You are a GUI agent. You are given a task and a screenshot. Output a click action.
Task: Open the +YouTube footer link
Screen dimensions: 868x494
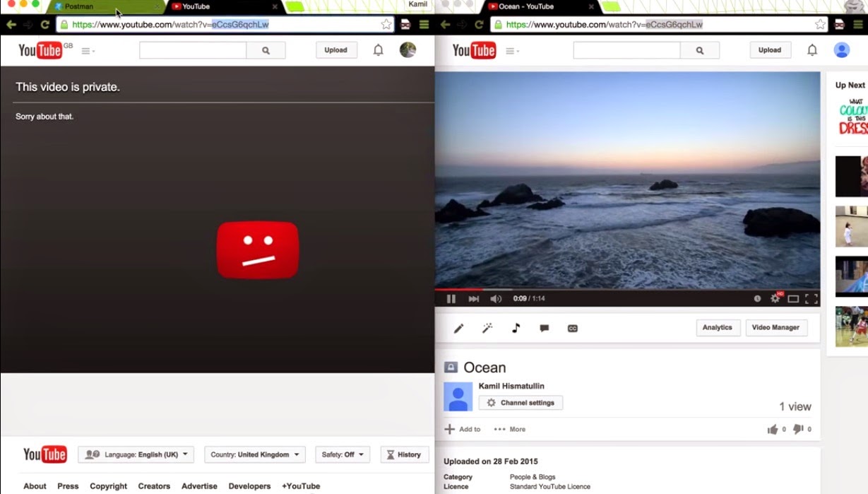point(301,486)
